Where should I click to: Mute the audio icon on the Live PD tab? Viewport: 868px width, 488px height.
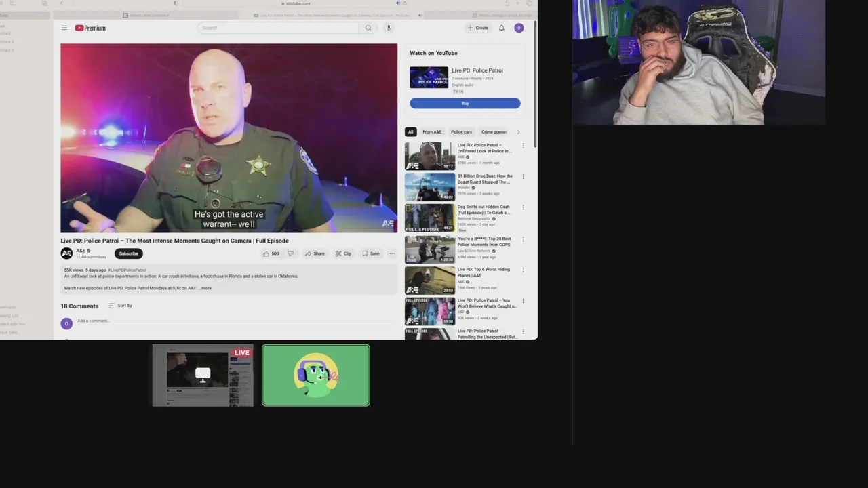pyautogui.click(x=420, y=15)
